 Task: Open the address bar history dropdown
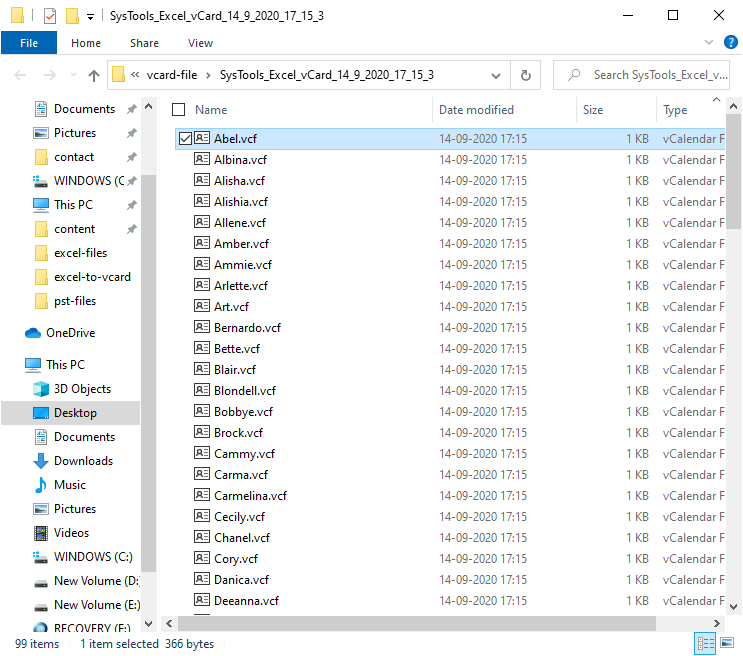tap(496, 75)
